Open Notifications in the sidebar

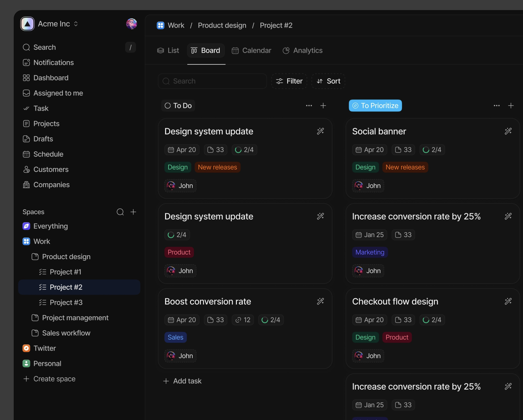tap(48, 63)
